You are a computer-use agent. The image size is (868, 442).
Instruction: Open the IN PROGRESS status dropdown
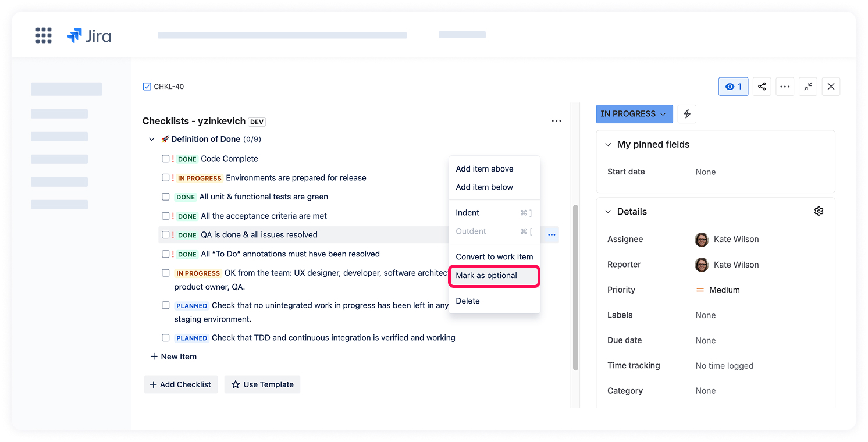pos(634,114)
